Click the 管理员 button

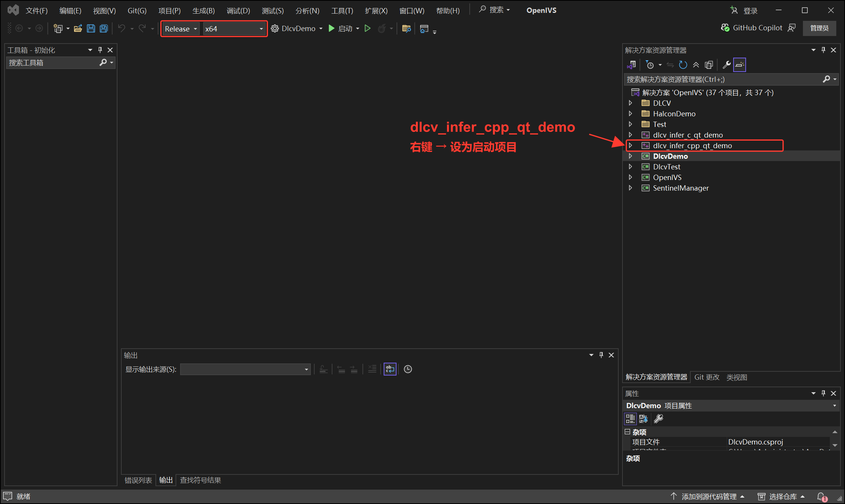point(819,28)
